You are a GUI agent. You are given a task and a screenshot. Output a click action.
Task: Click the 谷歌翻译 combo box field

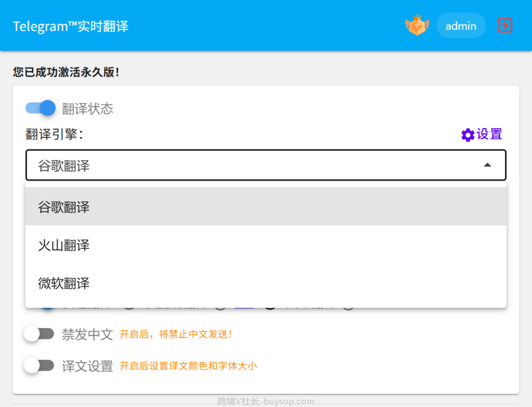pos(266,165)
